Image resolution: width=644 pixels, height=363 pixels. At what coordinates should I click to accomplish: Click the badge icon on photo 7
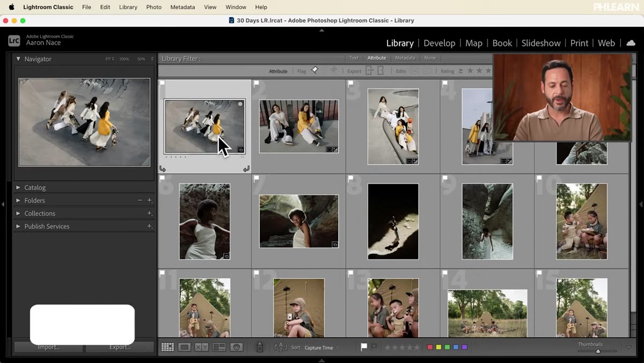(335, 245)
